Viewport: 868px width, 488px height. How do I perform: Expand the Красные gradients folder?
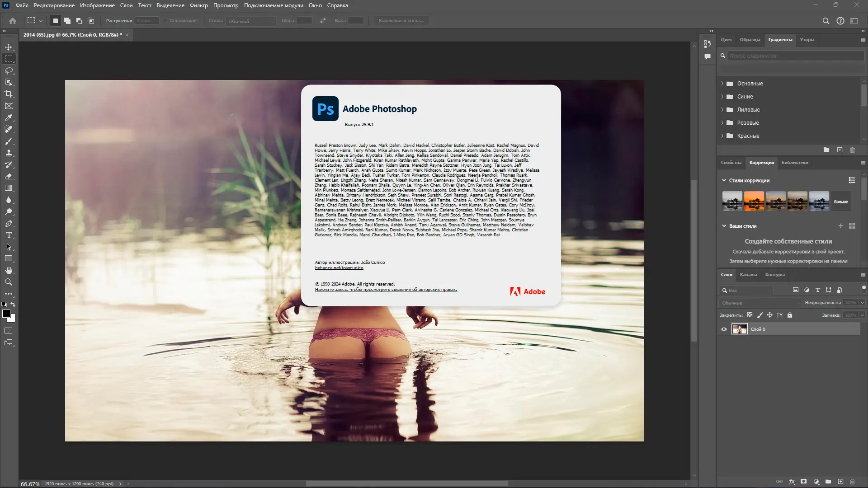pos(722,136)
